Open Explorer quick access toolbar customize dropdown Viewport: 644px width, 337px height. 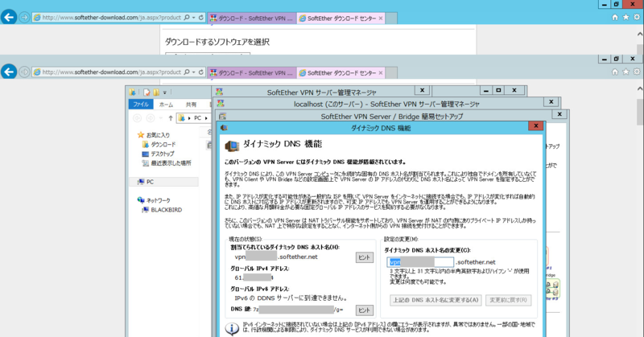coord(165,92)
